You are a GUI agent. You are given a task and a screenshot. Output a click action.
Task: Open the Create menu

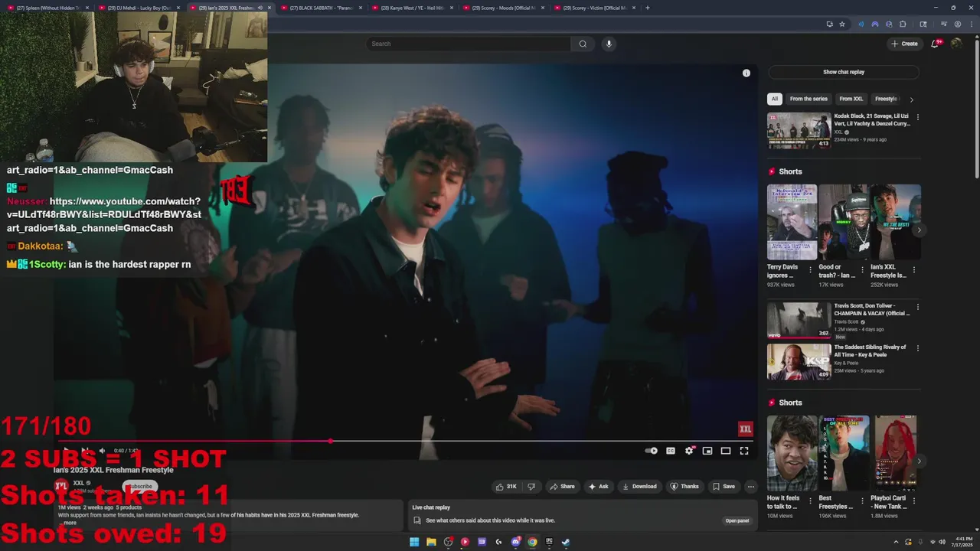pyautogui.click(x=904, y=44)
